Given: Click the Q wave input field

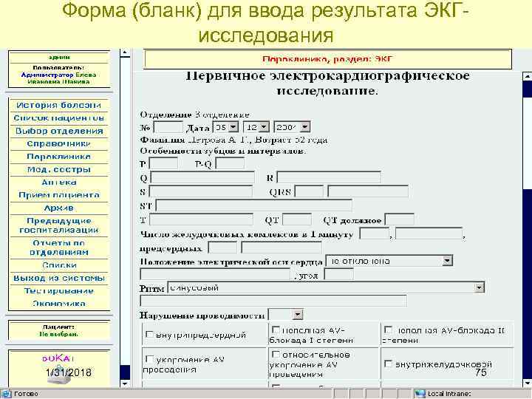Looking at the screenshot, I should point(202,177).
